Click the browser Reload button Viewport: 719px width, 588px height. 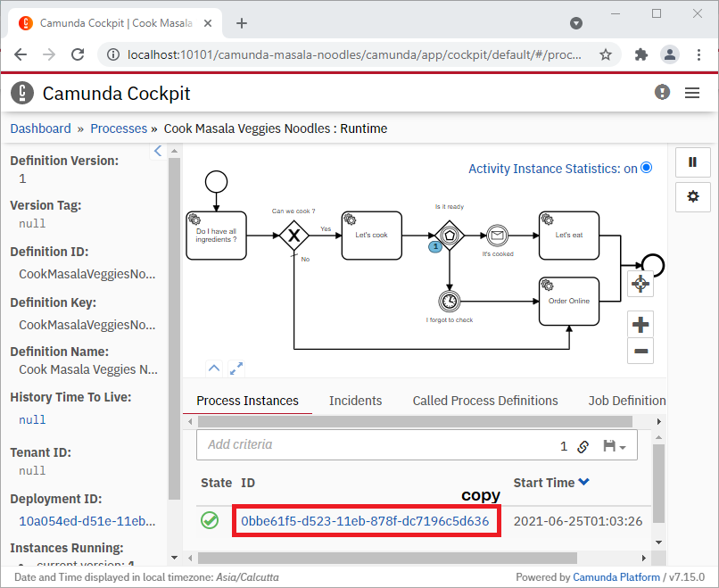78,54
